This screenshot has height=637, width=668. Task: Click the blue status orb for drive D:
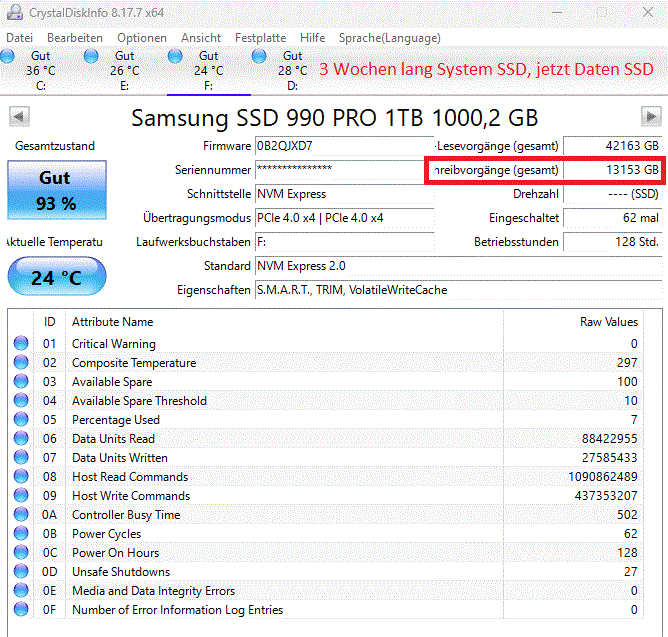pos(259,56)
